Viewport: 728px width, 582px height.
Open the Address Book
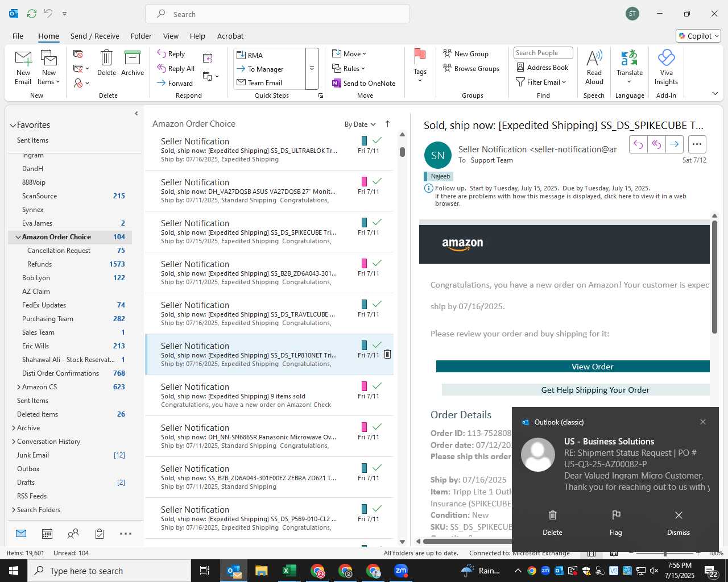[542, 67]
